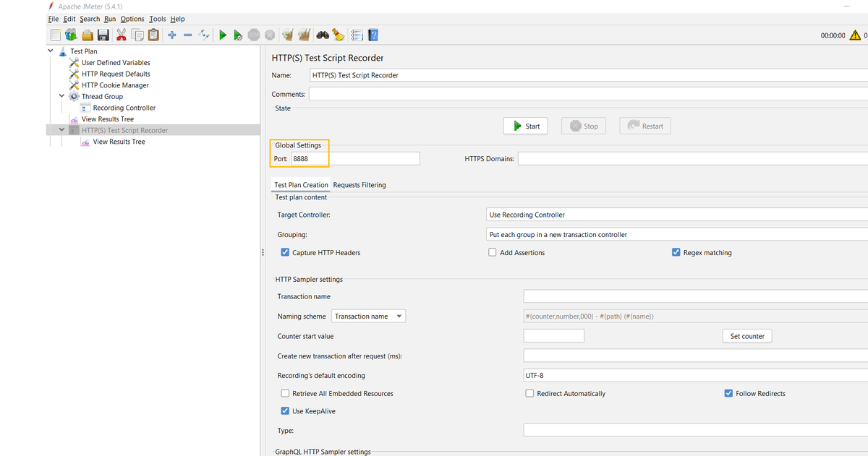Click the Set counter button
868x456 pixels.
click(x=747, y=336)
